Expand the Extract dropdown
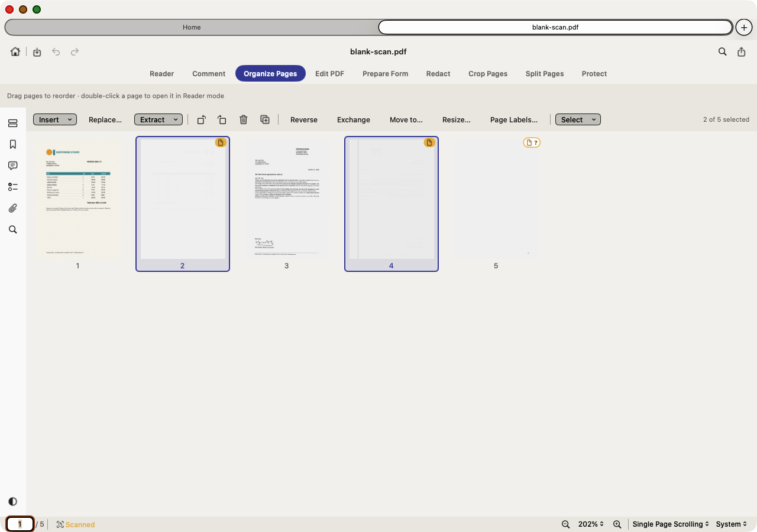This screenshot has height=532, width=757. [158, 119]
